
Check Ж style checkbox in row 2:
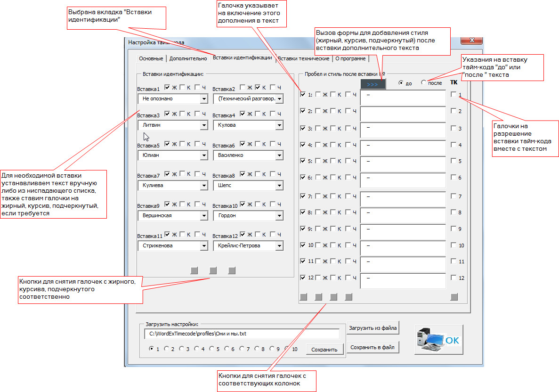pos(318,111)
